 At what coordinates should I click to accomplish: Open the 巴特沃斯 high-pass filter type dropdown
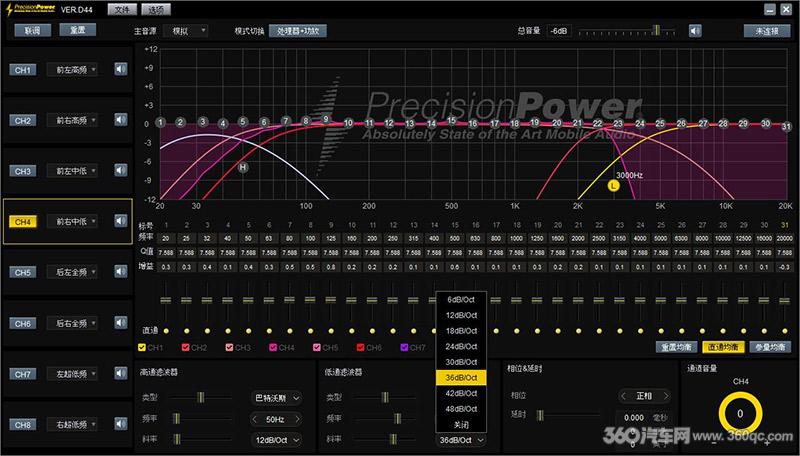point(276,398)
